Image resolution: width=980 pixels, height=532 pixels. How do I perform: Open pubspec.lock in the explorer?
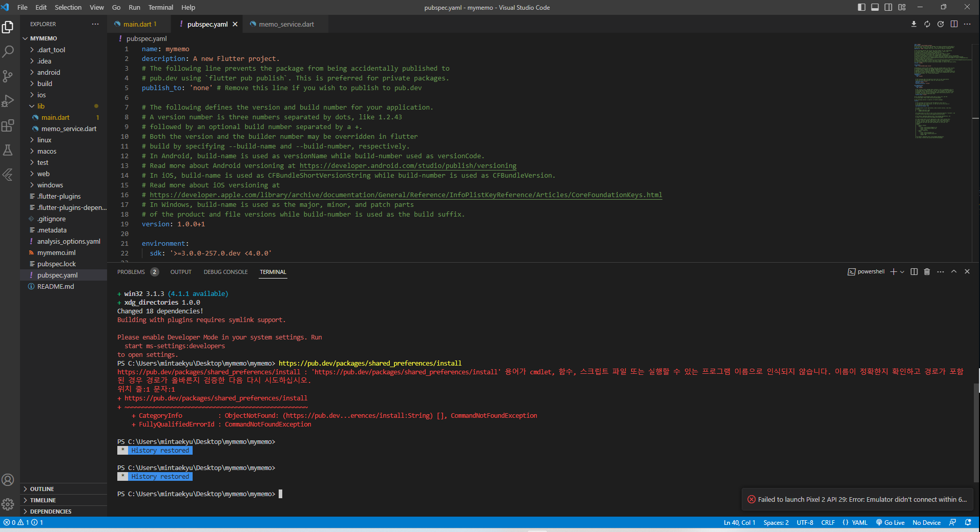[64, 264]
